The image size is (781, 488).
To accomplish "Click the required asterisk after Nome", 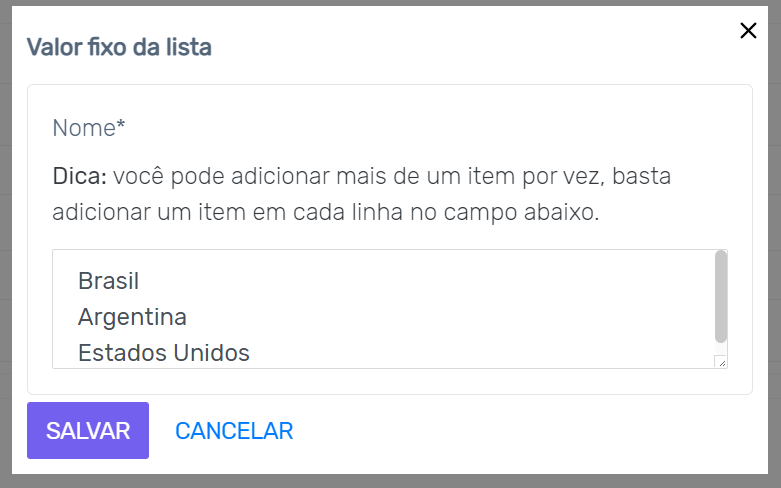I will (121, 126).
